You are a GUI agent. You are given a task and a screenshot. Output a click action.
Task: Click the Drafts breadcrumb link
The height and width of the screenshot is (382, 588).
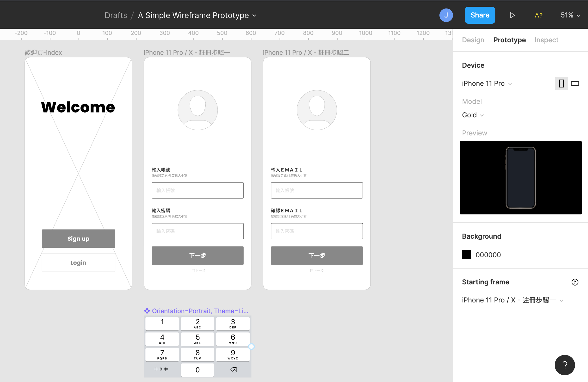click(116, 15)
